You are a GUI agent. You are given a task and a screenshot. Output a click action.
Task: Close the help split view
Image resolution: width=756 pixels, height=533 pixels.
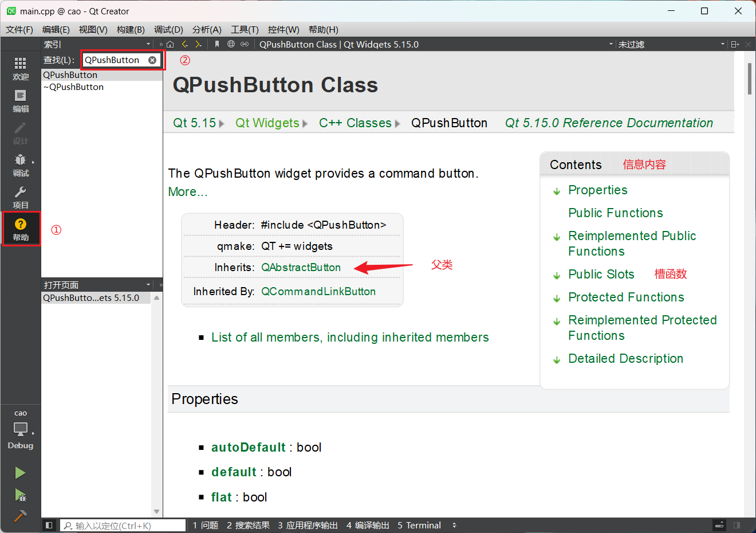[749, 44]
